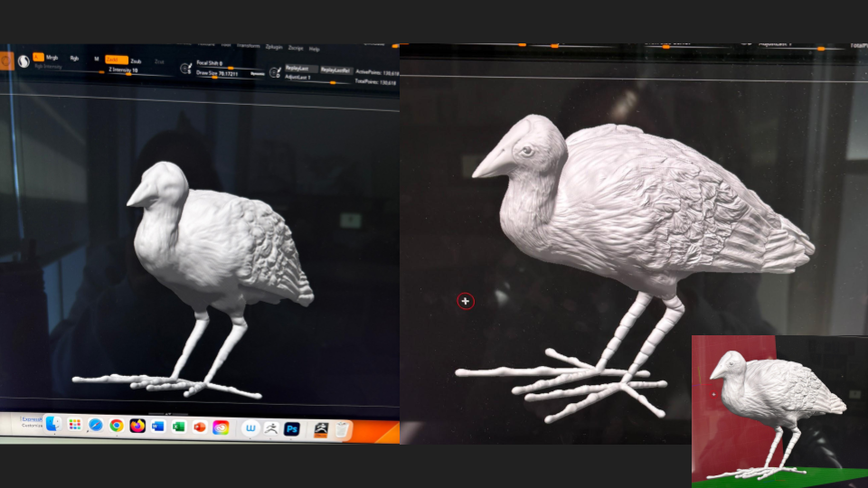The image size is (868, 488).
Task: Click the TotalPoints: 130,618 readout
Action: click(376, 82)
